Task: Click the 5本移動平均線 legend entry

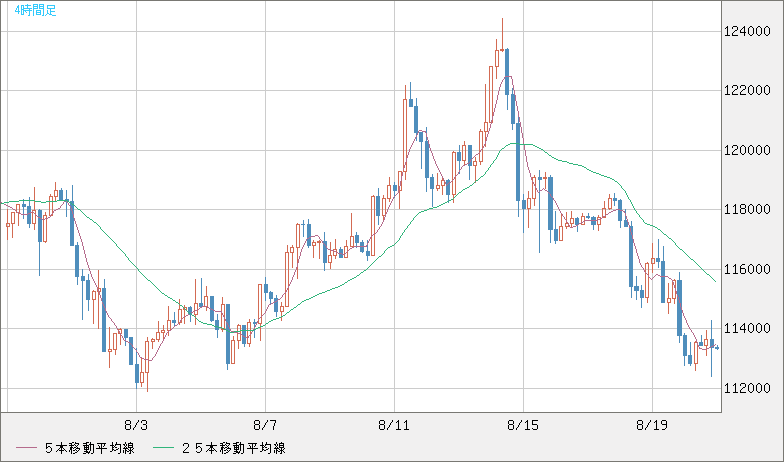Action: coord(76,448)
